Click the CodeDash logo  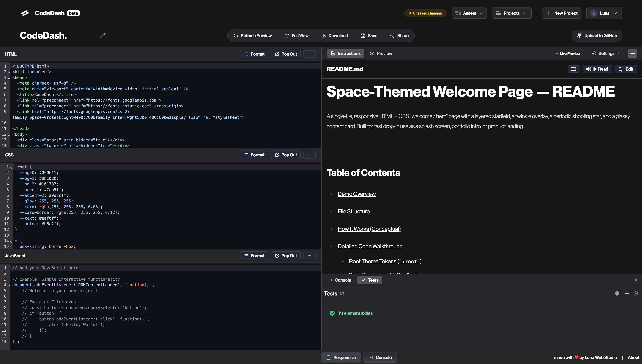click(x=25, y=13)
